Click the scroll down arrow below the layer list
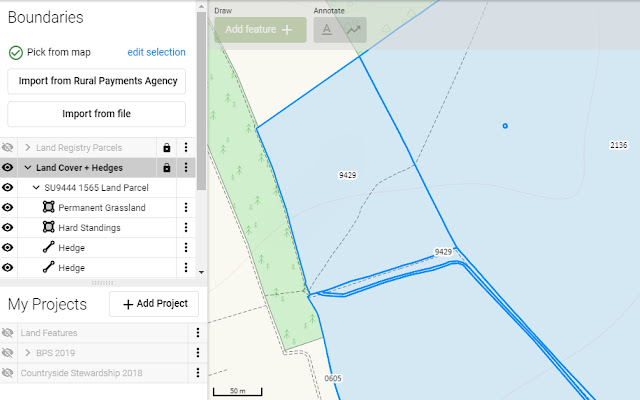Viewport: 640px width, 400px height. [201, 272]
